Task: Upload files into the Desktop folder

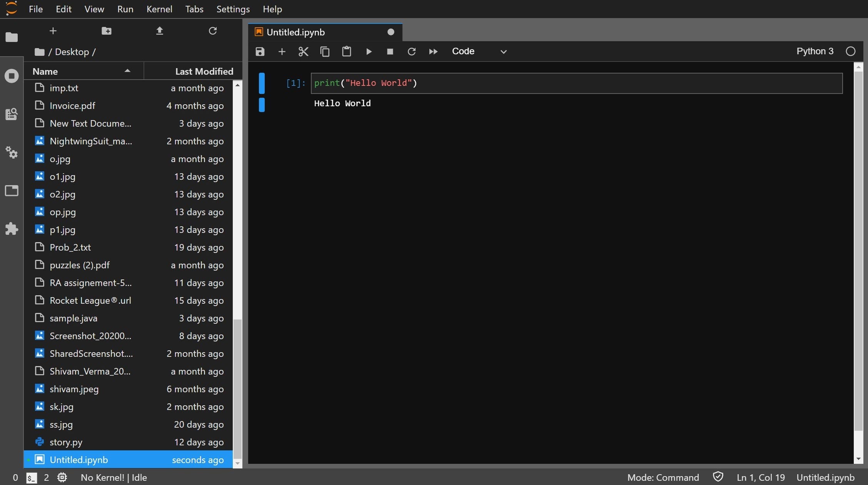Action: [160, 31]
